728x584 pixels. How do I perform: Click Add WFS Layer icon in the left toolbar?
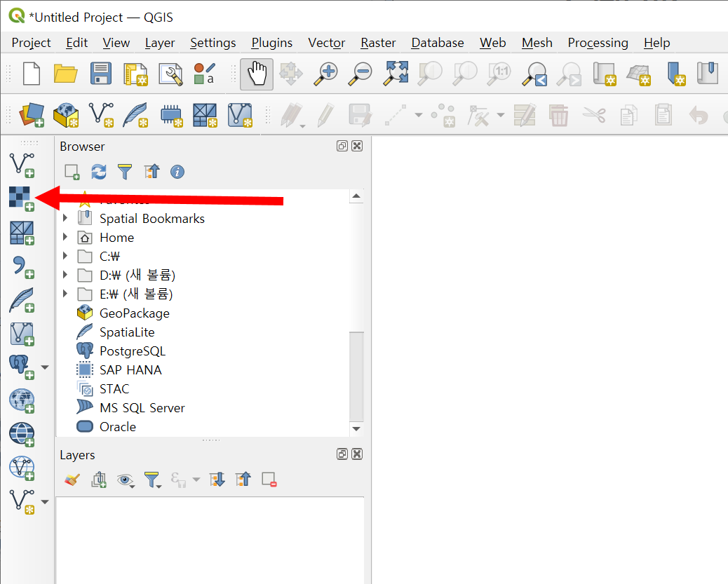pos(22,468)
